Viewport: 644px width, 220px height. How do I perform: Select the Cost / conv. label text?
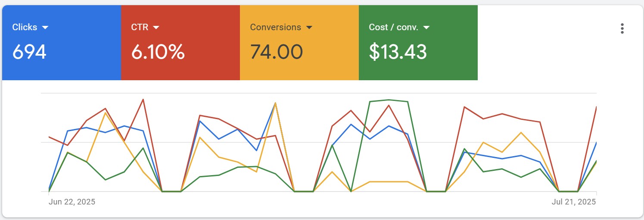393,27
